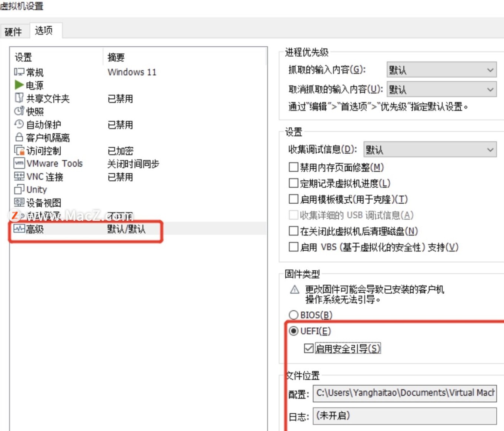The image size is (504, 431).
Task: Open 抓取的输入内容(G) dropdown
Action: click(441, 70)
